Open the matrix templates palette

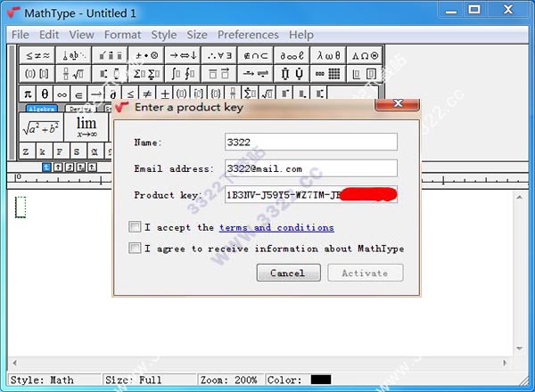click(x=328, y=74)
